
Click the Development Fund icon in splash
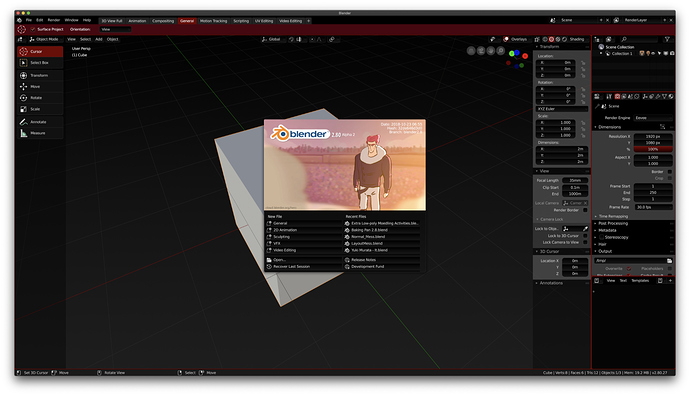(347, 267)
